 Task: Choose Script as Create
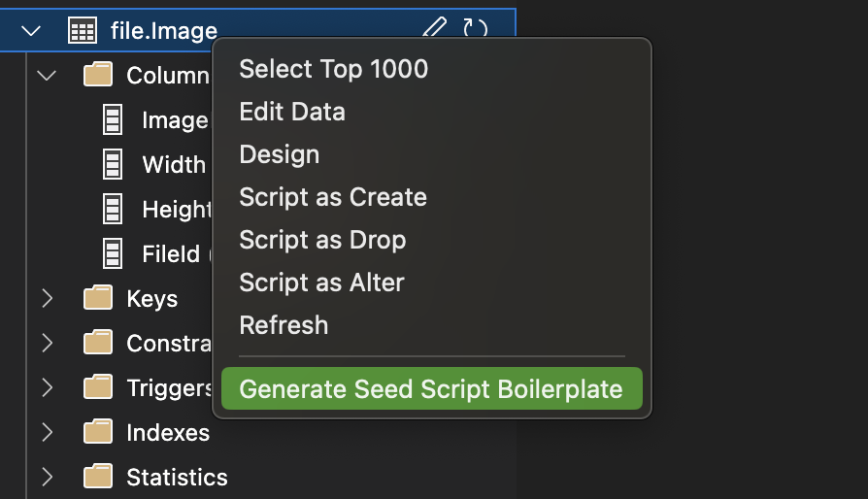tap(332, 197)
